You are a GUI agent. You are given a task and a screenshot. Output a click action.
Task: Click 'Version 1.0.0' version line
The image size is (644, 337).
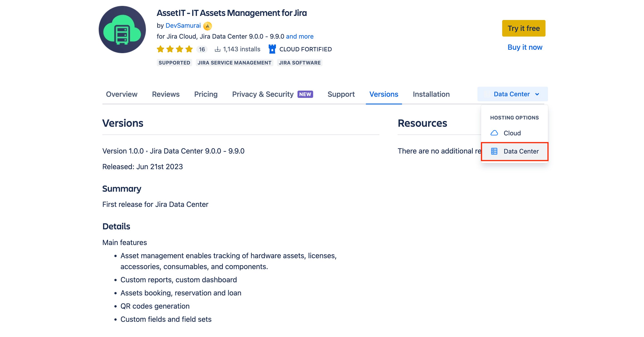[x=173, y=151]
